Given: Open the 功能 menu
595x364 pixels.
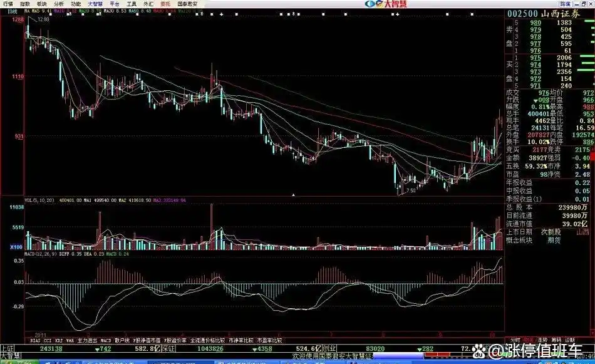Looking at the screenshot, I should point(76,4).
